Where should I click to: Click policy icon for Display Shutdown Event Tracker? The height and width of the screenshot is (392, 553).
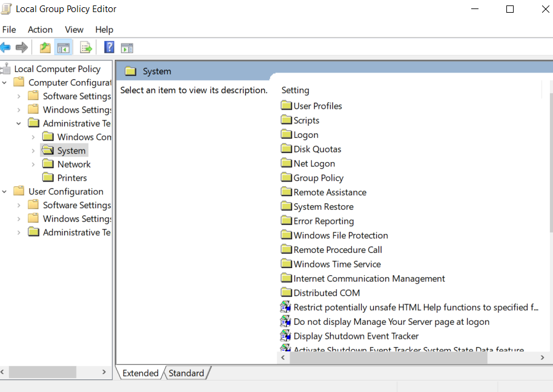pyautogui.click(x=286, y=336)
